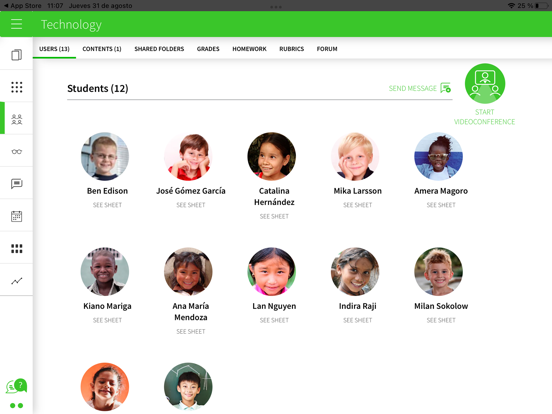Viewport: 552px width, 414px height.
Task: Open the dotted grid sidebar icon
Action: click(x=16, y=87)
